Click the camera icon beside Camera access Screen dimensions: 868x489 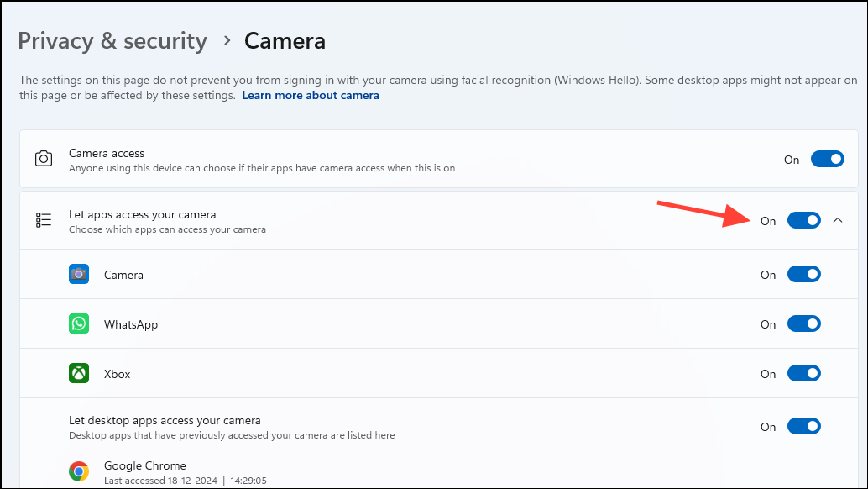pos(44,159)
